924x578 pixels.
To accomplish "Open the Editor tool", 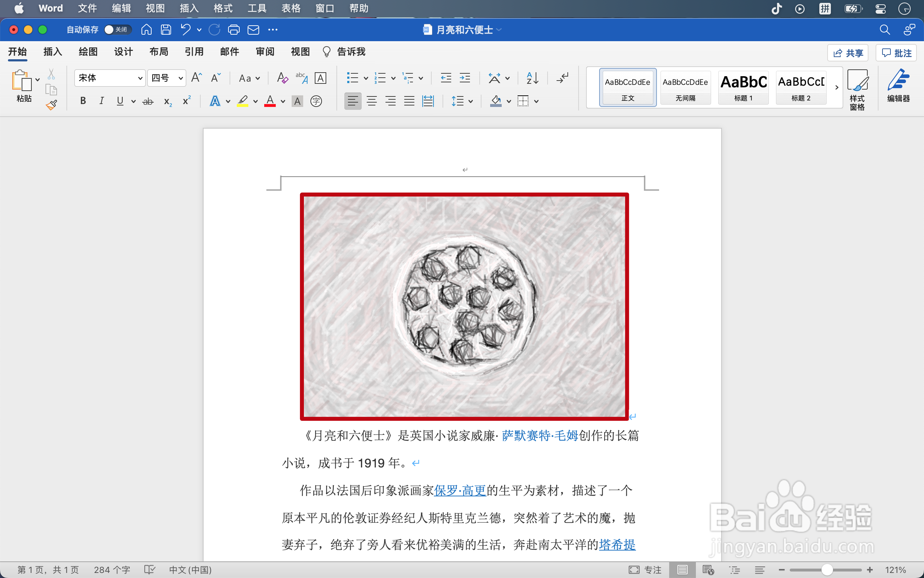I will coord(898,86).
